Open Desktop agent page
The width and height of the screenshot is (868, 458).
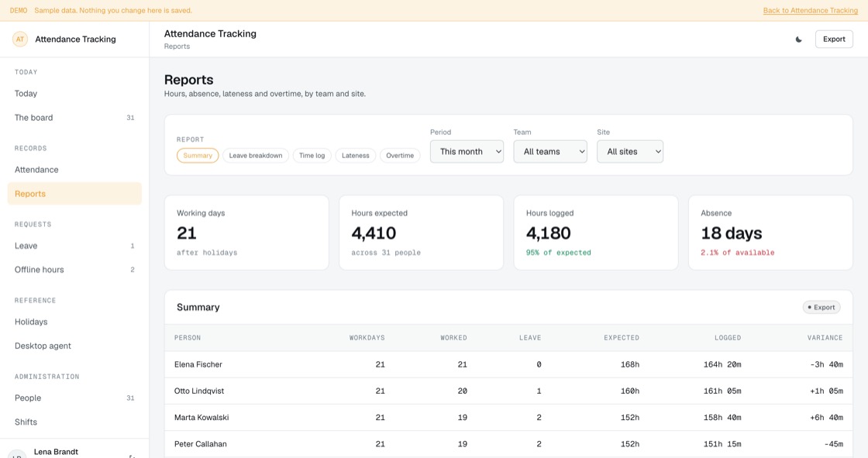point(74,346)
